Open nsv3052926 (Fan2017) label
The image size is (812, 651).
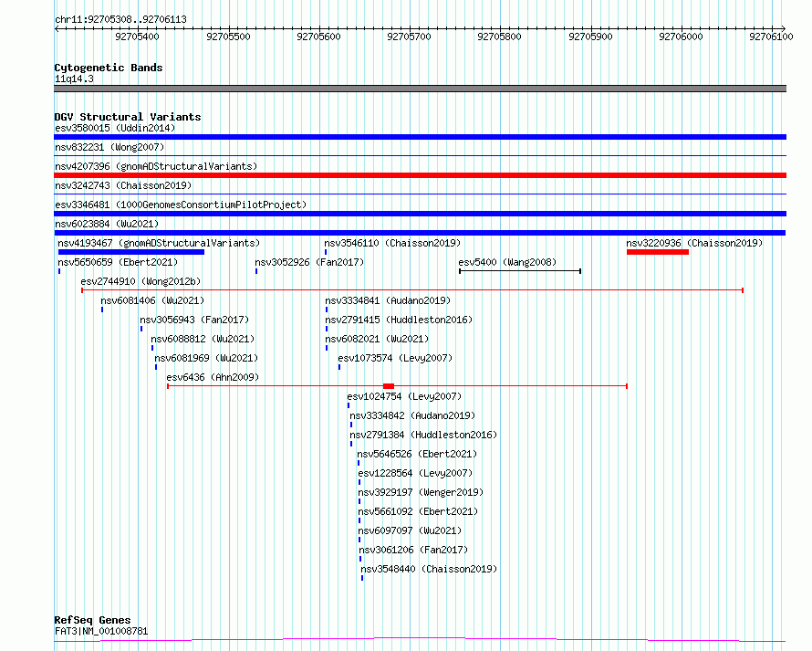pos(309,262)
